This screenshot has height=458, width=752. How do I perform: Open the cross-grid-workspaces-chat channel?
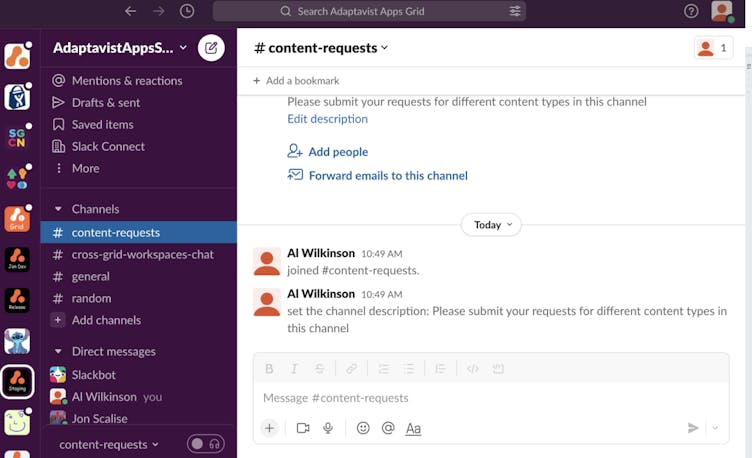tap(139, 255)
